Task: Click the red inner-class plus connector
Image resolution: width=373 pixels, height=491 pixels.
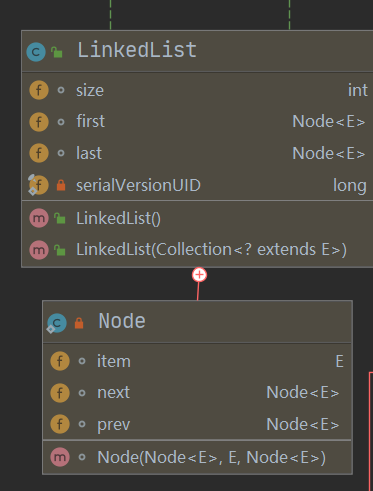Action: [199, 275]
